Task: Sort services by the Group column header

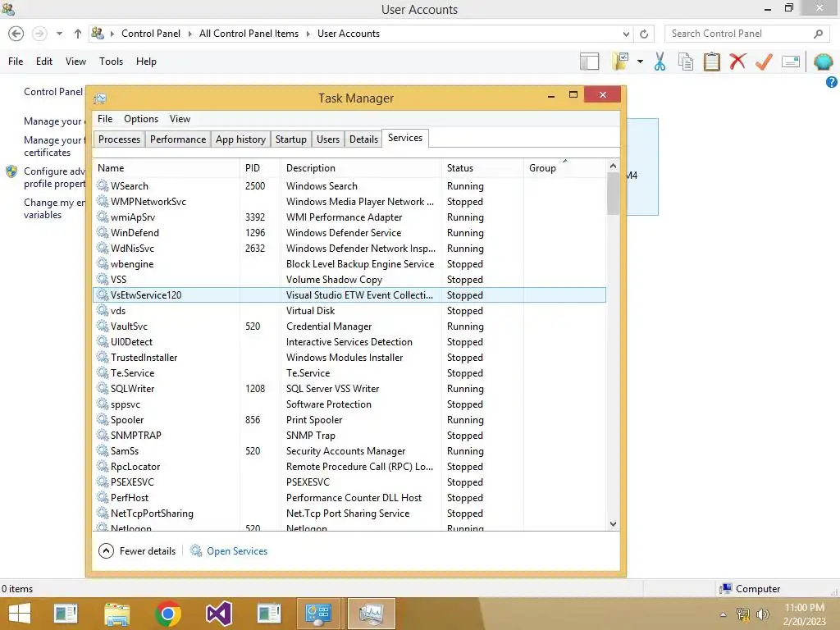Action: coord(564,168)
